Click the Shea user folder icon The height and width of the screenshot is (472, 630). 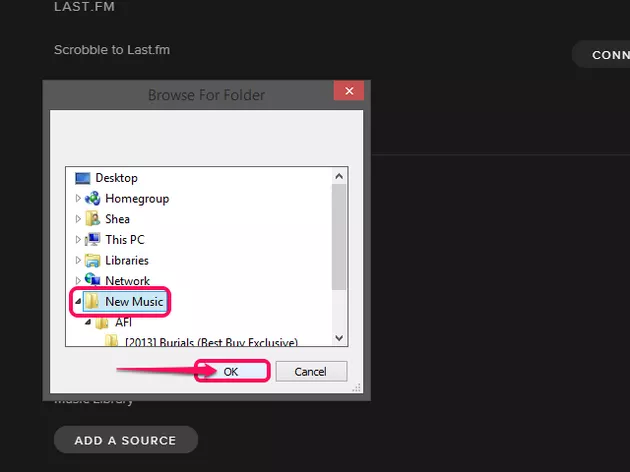(x=93, y=219)
